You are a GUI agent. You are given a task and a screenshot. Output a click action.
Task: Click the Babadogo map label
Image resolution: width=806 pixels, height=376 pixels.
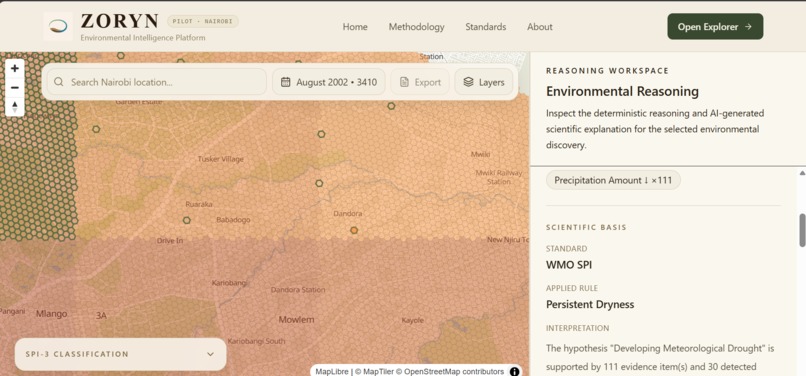(233, 220)
